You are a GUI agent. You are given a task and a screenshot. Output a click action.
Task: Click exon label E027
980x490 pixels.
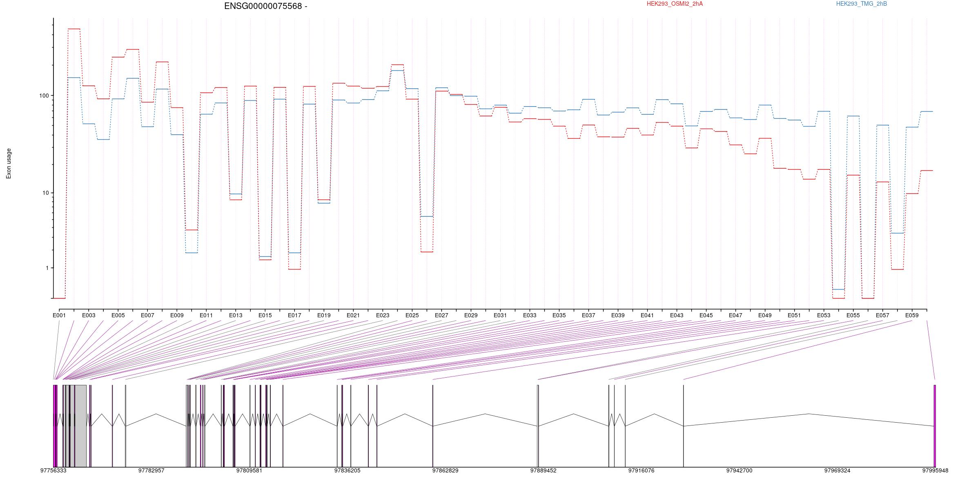pos(441,315)
